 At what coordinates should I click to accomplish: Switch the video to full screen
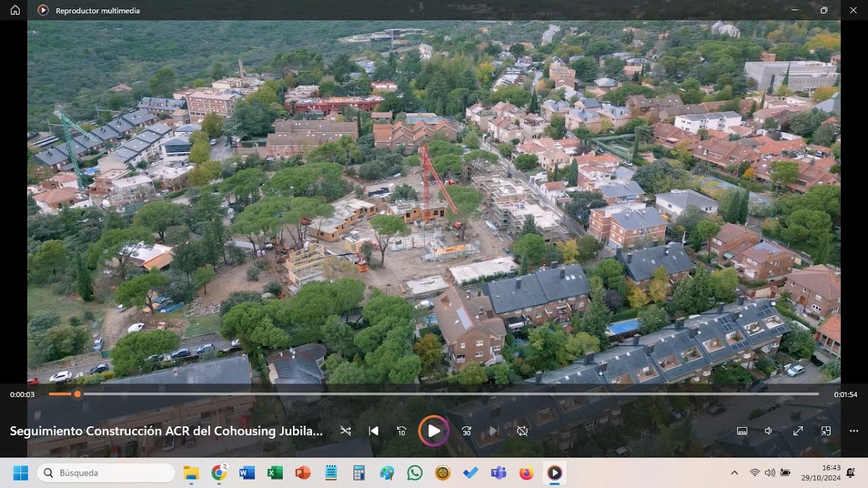798,430
